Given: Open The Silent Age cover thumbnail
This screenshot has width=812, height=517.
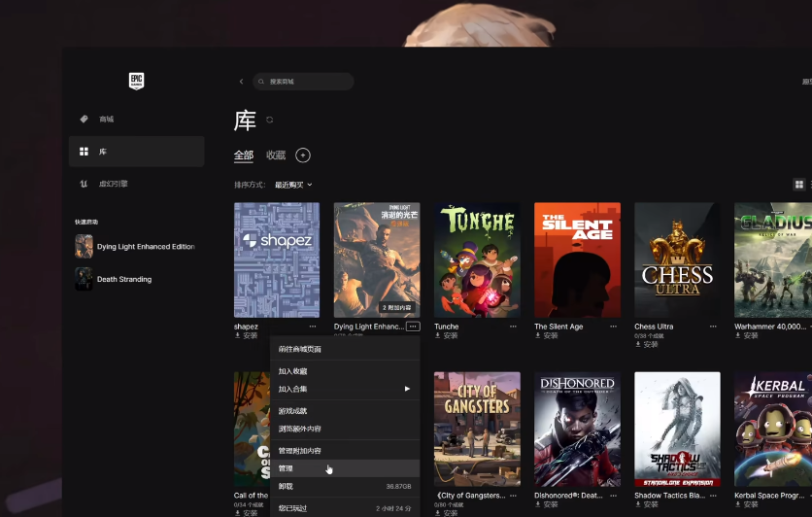Looking at the screenshot, I should 577,260.
